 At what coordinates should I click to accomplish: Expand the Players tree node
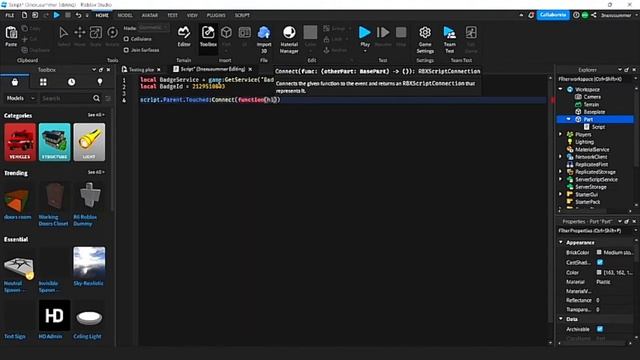[561, 134]
